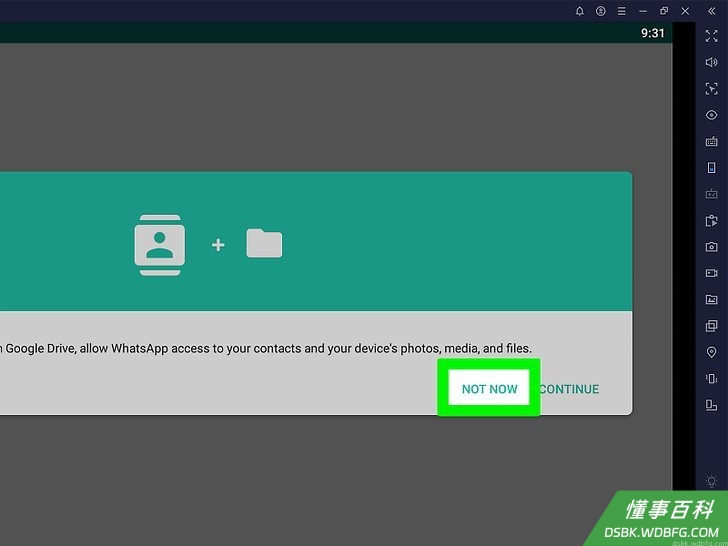Rotate the screen with the rotate icon
This screenshot has height=546, width=728.
(711, 405)
